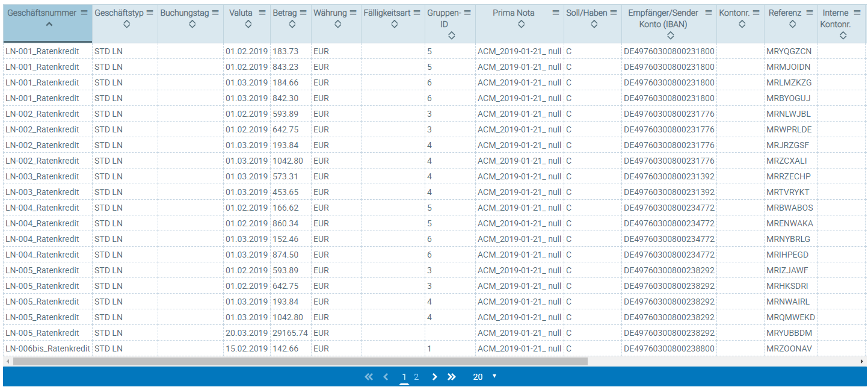This screenshot has height=390, width=868.
Task: Sort by Fälligkeitsart using its sort arrows
Action: [x=395, y=24]
